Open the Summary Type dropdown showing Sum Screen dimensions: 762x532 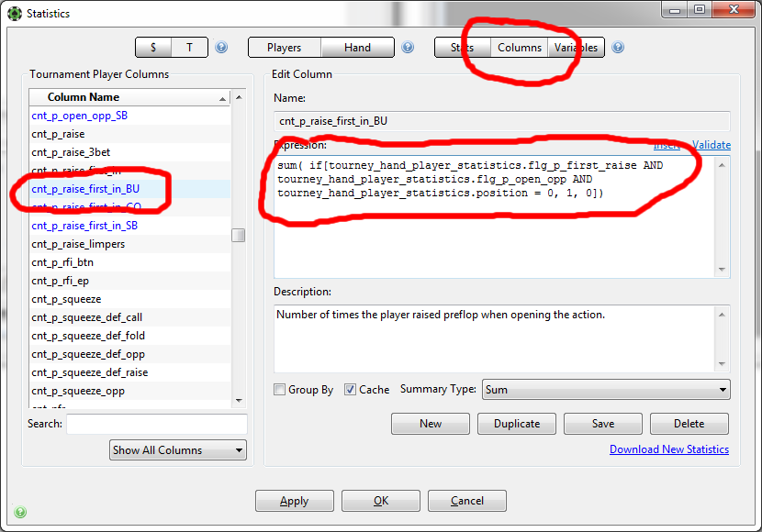[606, 390]
